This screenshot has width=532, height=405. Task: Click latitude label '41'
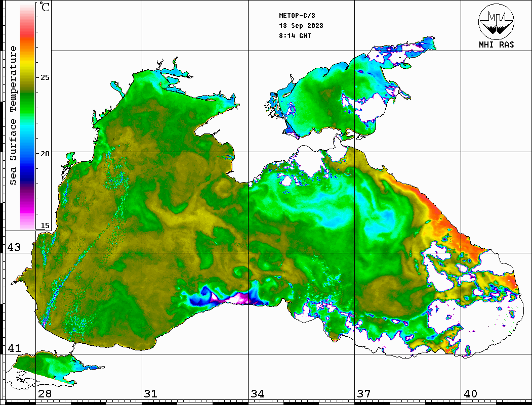[x=14, y=348]
